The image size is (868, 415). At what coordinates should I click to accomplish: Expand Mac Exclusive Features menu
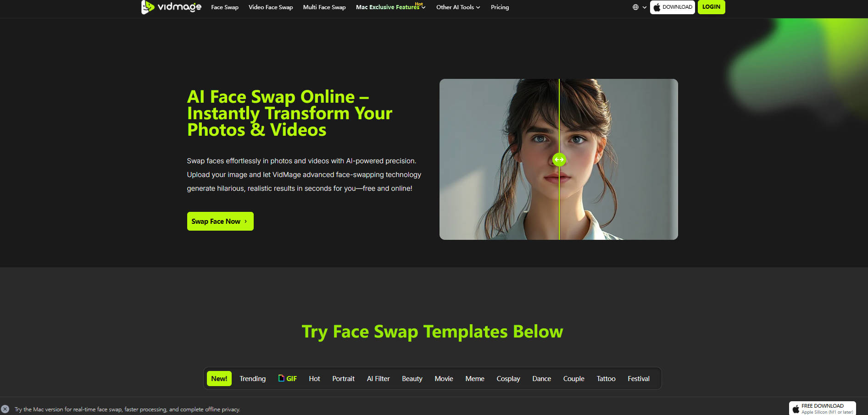point(390,7)
